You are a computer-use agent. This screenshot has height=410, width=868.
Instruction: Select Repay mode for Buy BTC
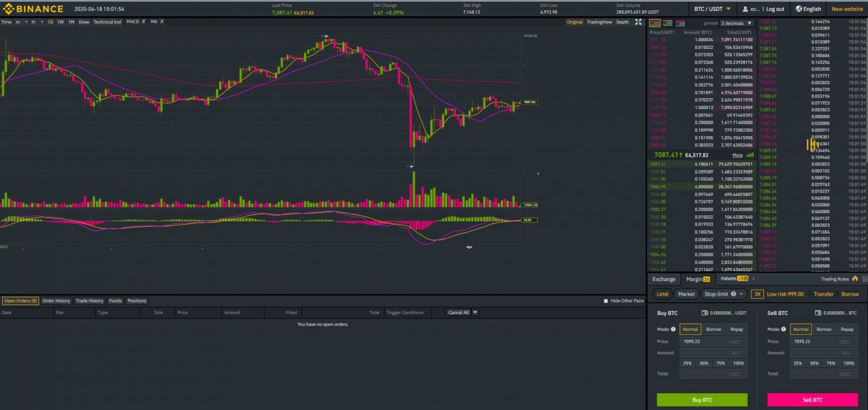click(737, 329)
